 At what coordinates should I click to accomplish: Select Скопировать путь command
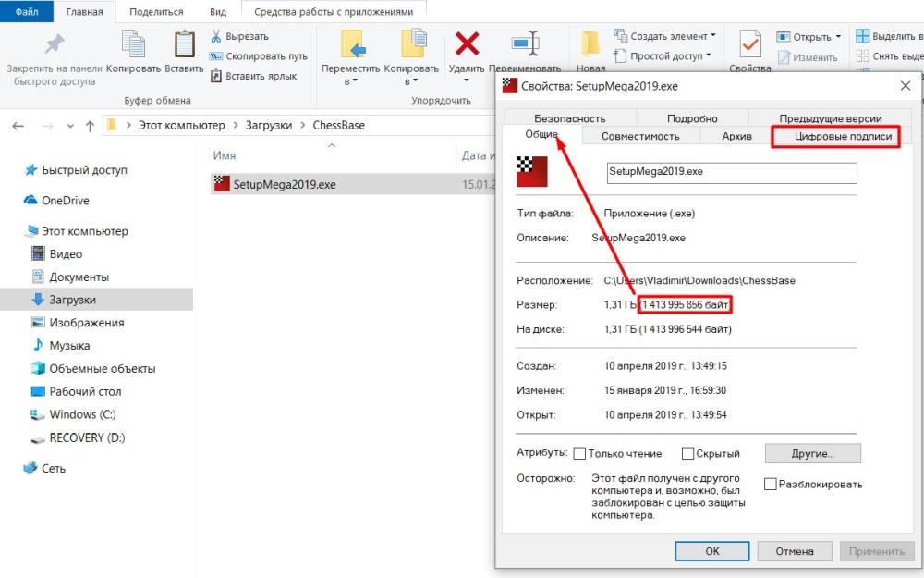(x=259, y=56)
